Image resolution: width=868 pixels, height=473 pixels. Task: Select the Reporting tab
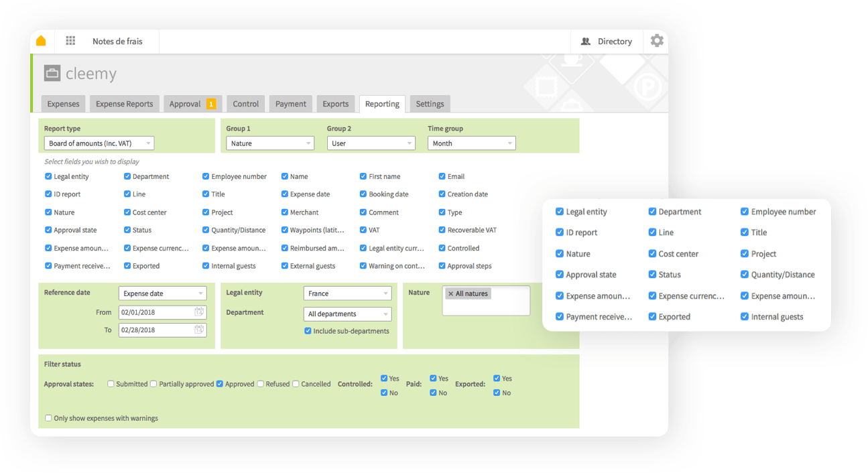[x=383, y=104]
